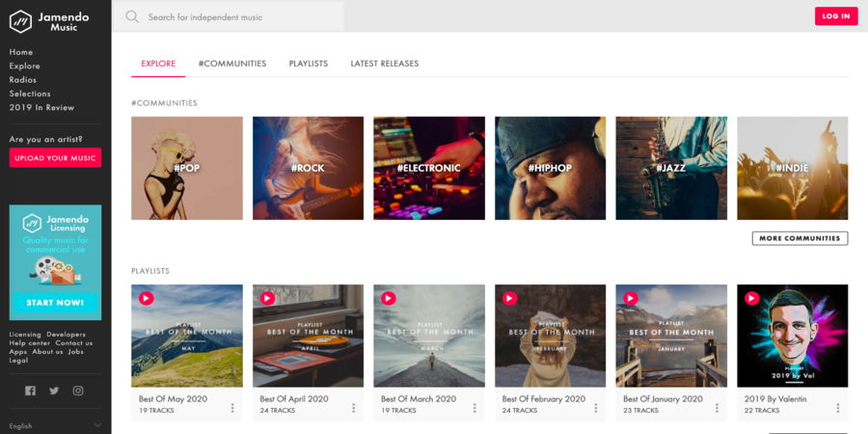Click the More Communities button
868x434 pixels.
[800, 238]
